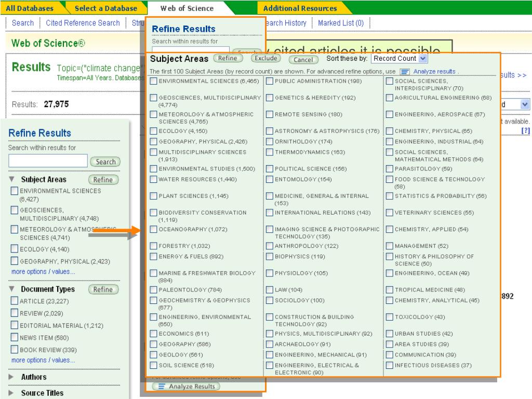Check BOOK REVIEW (339) document type

[x=14, y=350]
